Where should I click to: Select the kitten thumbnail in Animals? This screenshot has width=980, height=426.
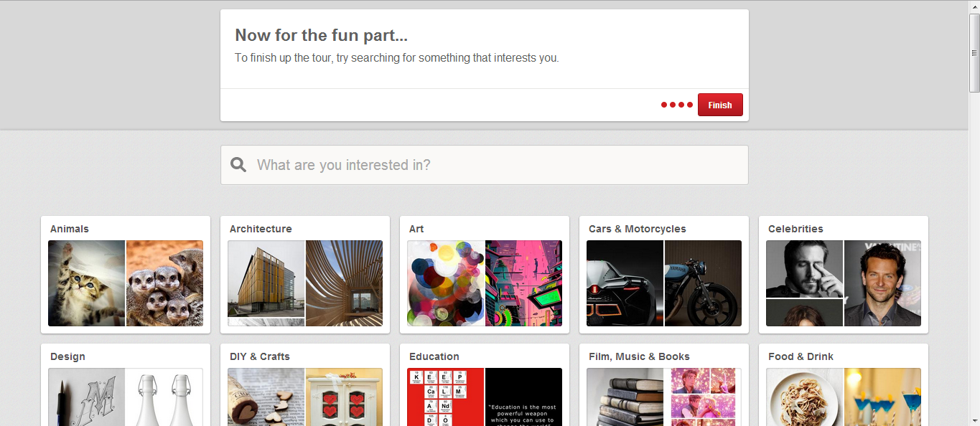86,283
